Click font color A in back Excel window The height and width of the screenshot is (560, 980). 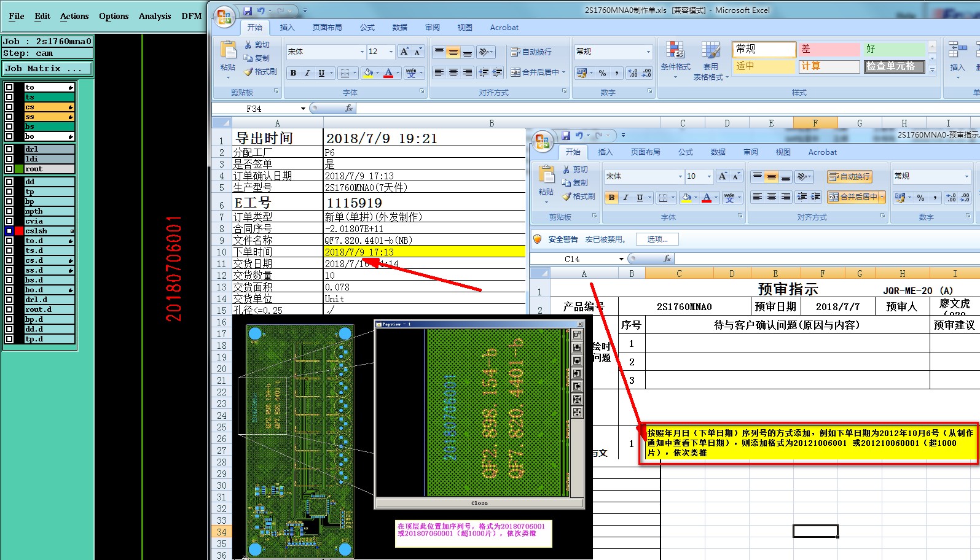[388, 73]
